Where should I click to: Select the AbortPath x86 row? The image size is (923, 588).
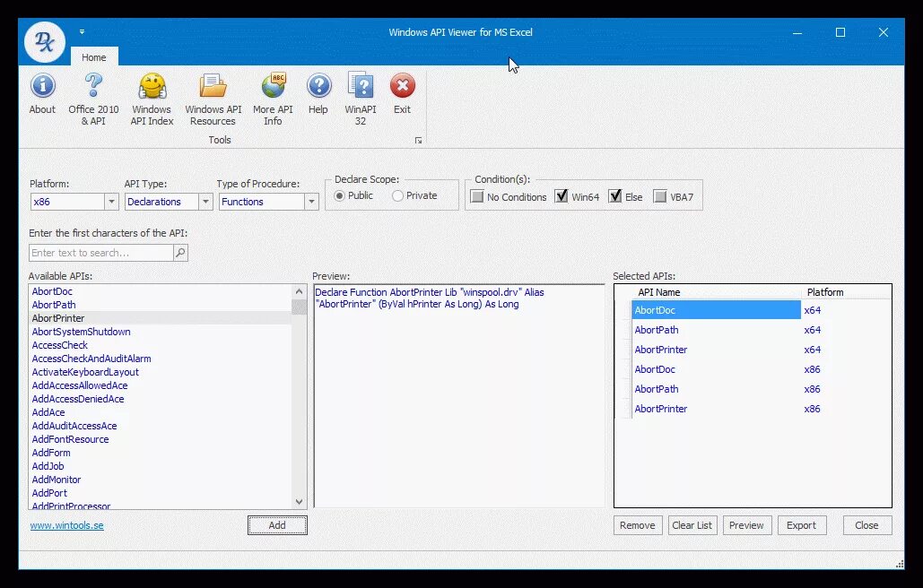pyautogui.click(x=762, y=389)
